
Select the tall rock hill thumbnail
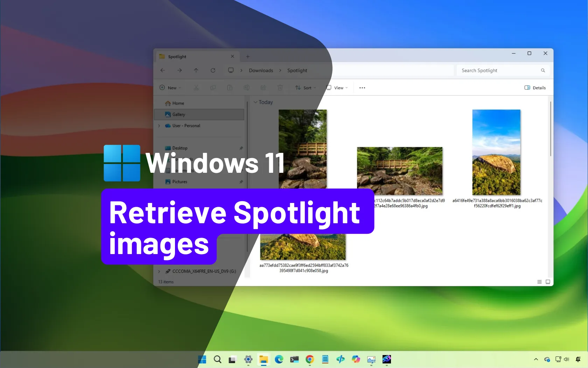(x=496, y=152)
